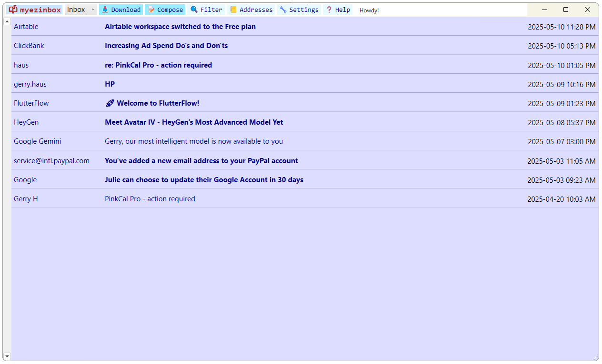The image size is (602, 364).
Task: Select the HeyGen Avatar IV email
Action: tap(194, 122)
